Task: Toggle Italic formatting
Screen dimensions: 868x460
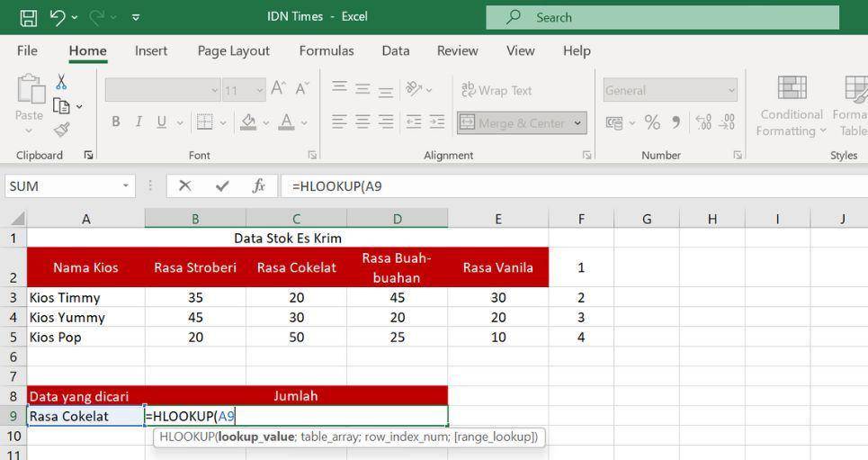Action: pos(139,122)
